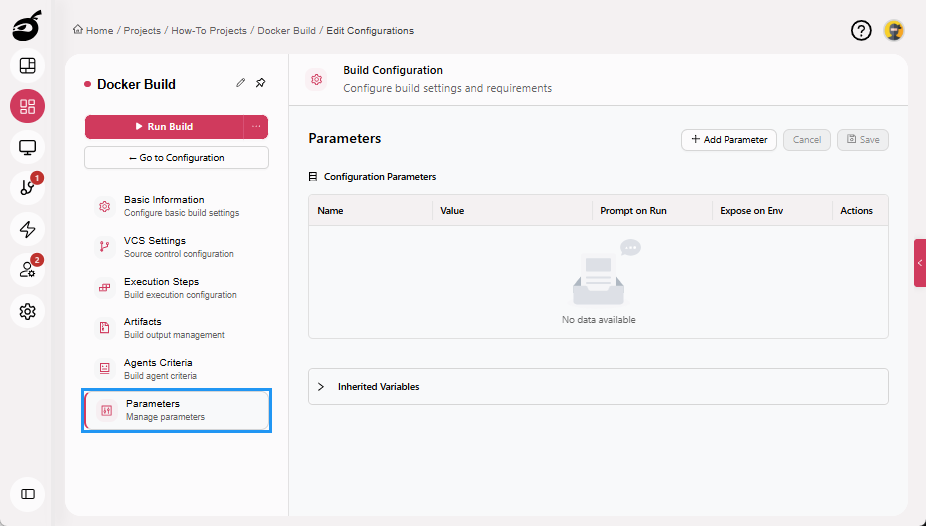This screenshot has width=926, height=526.
Task: Open the projects grid icon in sidebar
Action: (x=27, y=106)
